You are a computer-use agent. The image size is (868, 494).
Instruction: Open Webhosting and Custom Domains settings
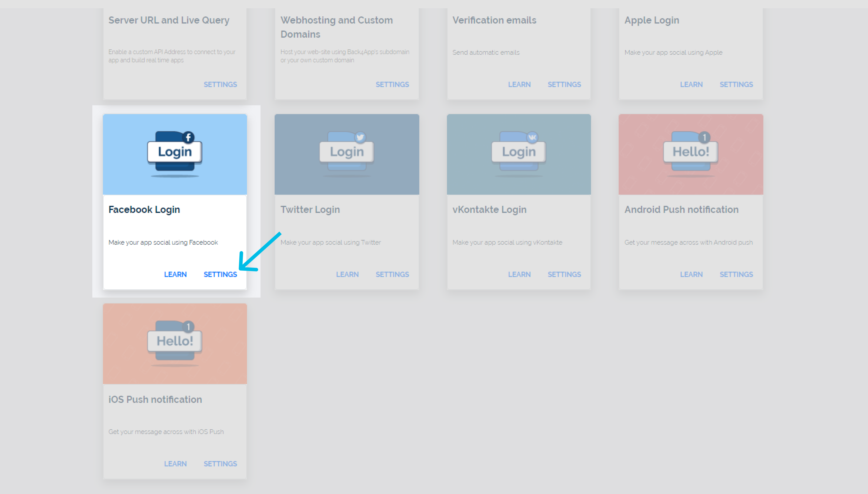click(x=392, y=84)
